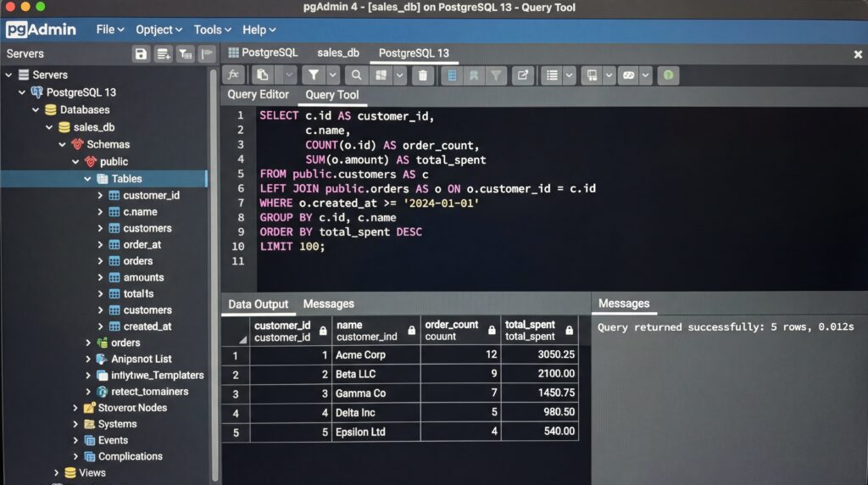
Task: Open the Tools menu
Action: [212, 30]
